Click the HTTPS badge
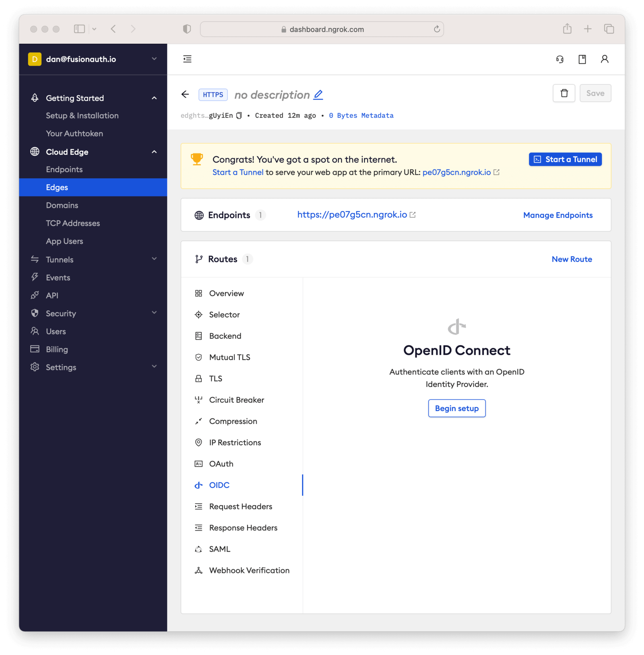Screen dimensions: 644x655 coord(213,95)
